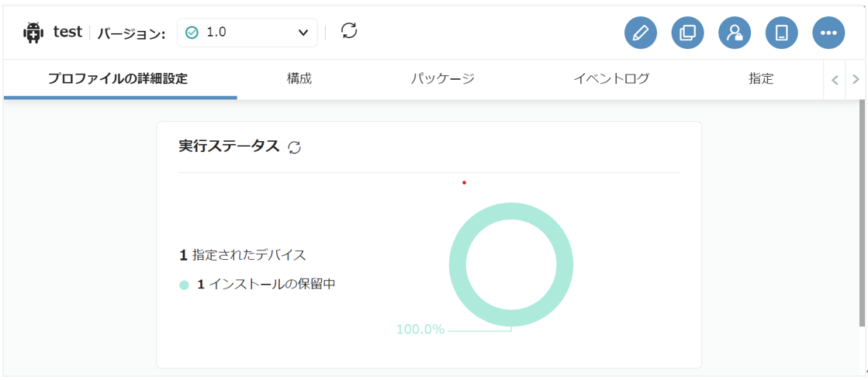Open the バージョン 1.0 dropdown

point(247,33)
